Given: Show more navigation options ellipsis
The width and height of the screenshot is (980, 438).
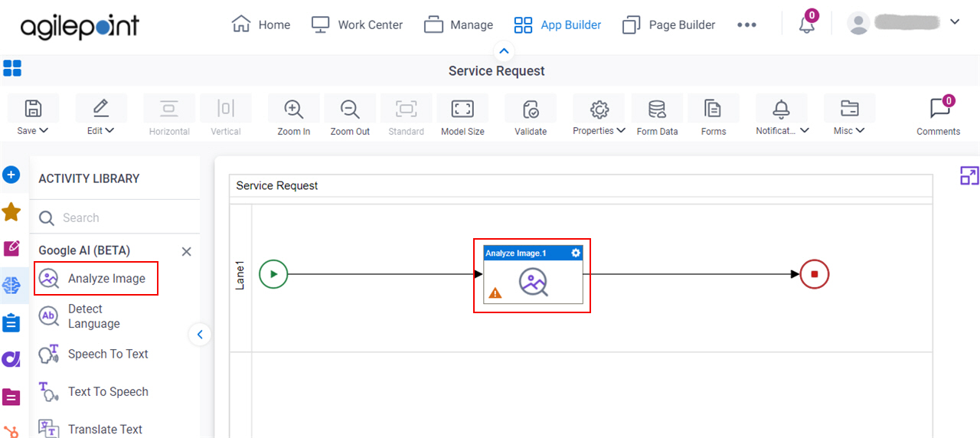Looking at the screenshot, I should [746, 25].
